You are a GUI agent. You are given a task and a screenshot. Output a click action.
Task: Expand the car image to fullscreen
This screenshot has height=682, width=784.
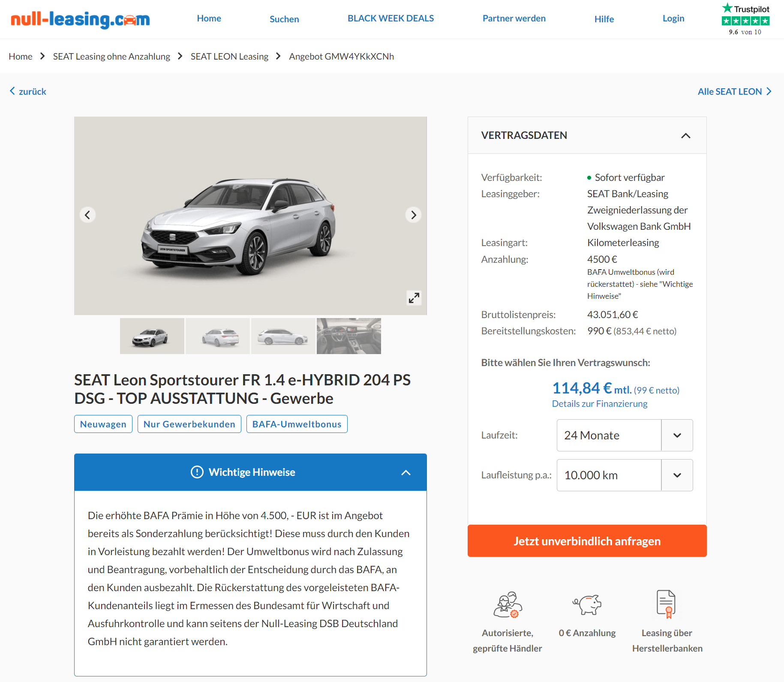414,297
